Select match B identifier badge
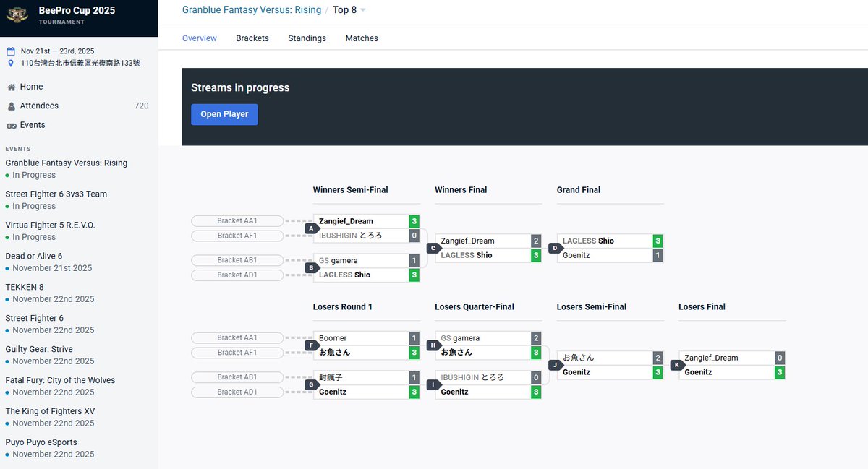This screenshot has height=469, width=868. 311,267
